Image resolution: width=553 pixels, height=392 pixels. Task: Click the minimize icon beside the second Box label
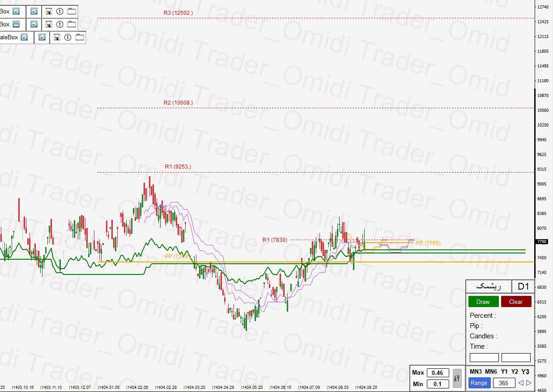[17, 25]
